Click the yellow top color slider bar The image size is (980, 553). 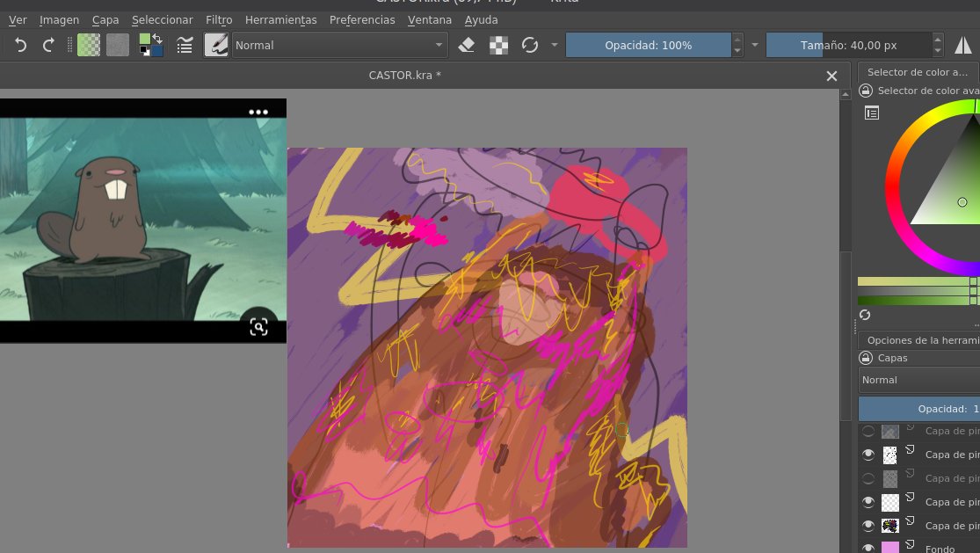(x=918, y=281)
